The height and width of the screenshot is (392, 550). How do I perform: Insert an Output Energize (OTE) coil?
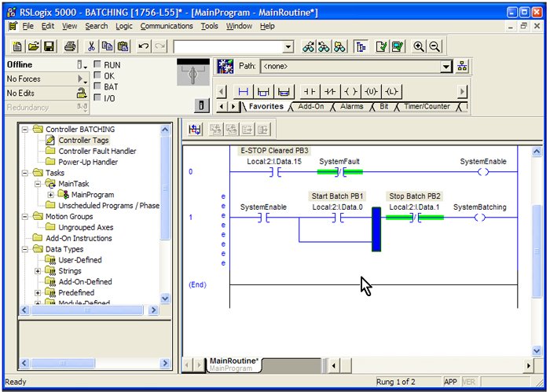pos(350,92)
